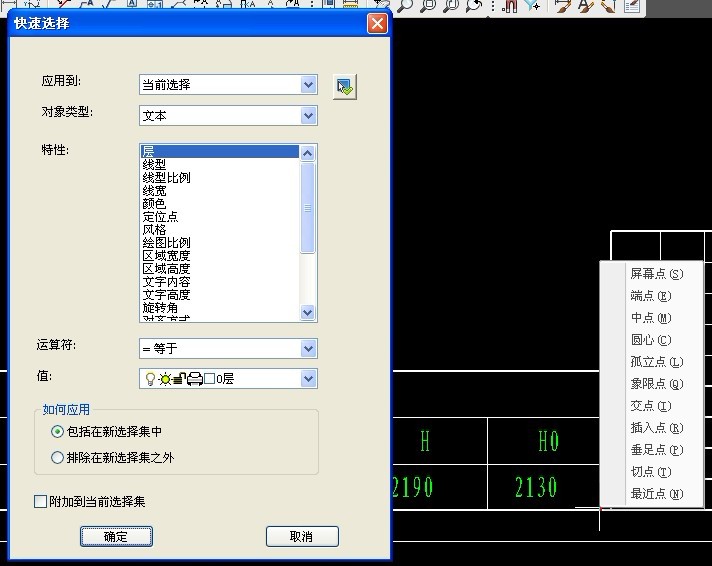Click the zoom previous magnifier with arrow

(x=474, y=5)
